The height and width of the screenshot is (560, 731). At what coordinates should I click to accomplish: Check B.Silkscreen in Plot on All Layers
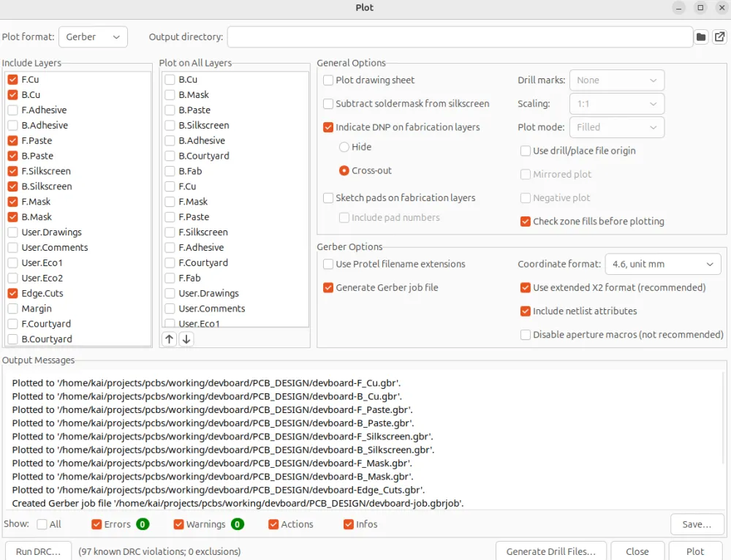[170, 126]
